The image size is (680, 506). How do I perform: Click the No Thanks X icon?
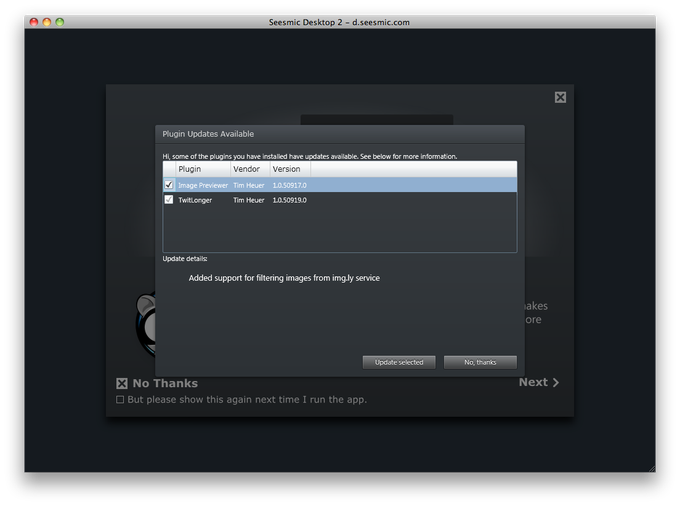coord(122,383)
